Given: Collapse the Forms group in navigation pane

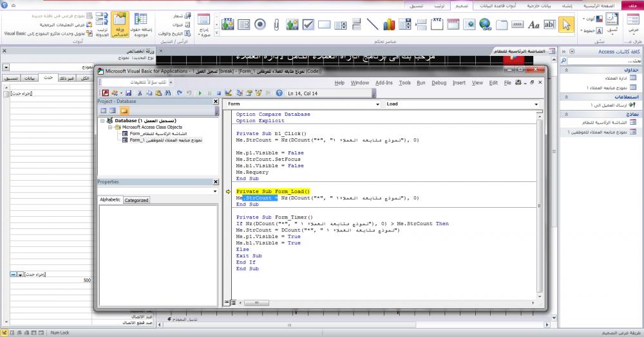Looking at the screenshot, I should pyautogui.click(x=566, y=114).
